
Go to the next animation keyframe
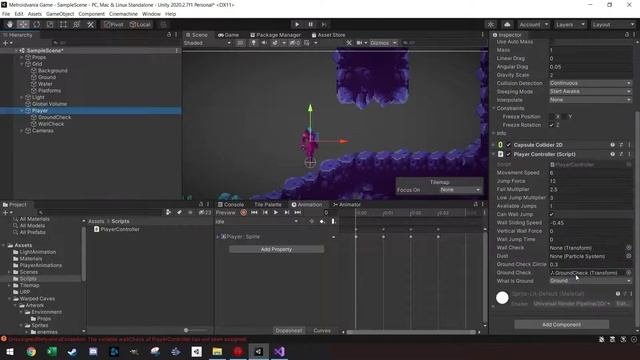tap(287, 212)
